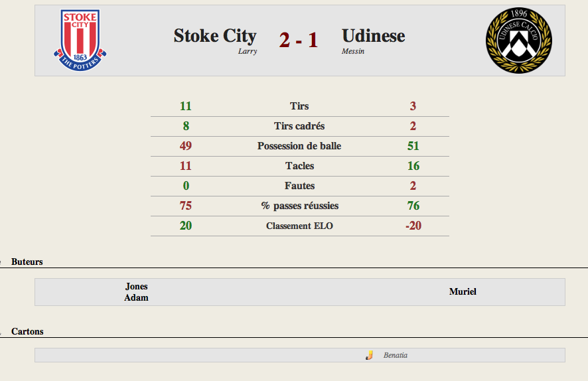Click the Udinese Calcio club crest
Viewport: 588px width, 381px height.
coord(518,40)
